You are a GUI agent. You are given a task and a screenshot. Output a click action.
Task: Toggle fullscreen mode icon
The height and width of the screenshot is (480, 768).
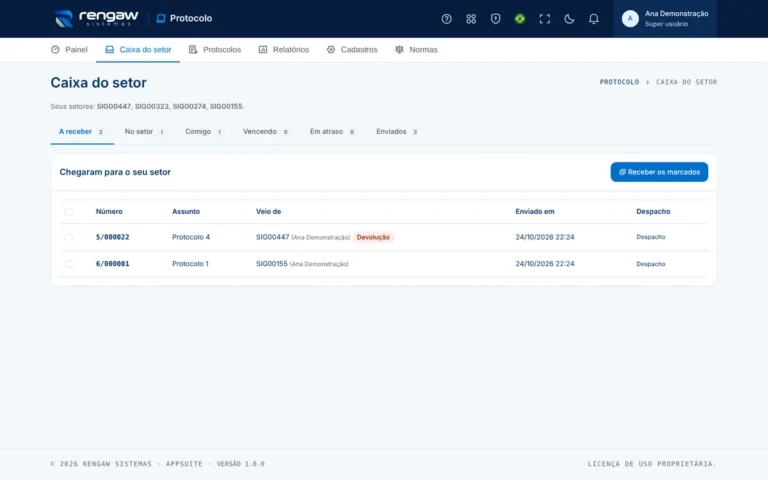coord(544,19)
